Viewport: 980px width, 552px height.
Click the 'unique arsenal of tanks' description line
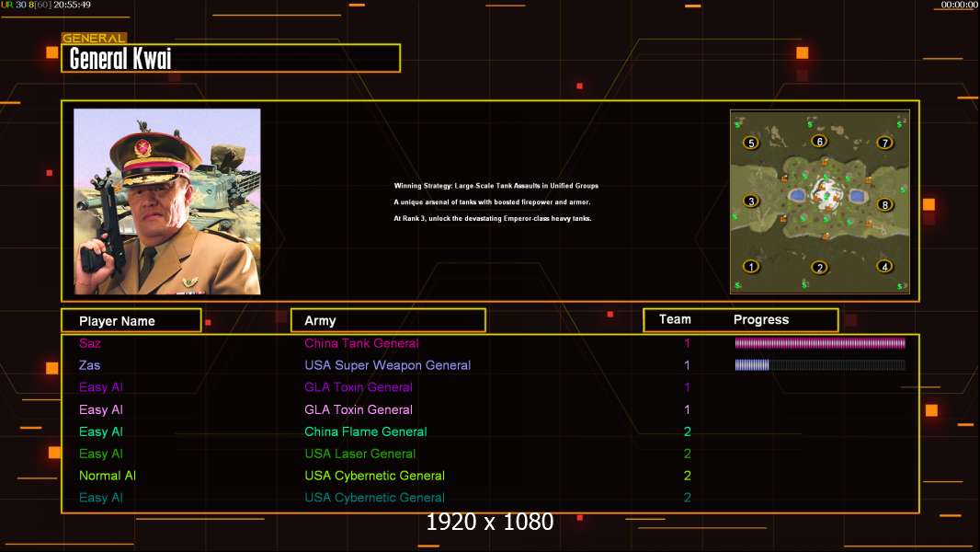pyautogui.click(x=492, y=201)
